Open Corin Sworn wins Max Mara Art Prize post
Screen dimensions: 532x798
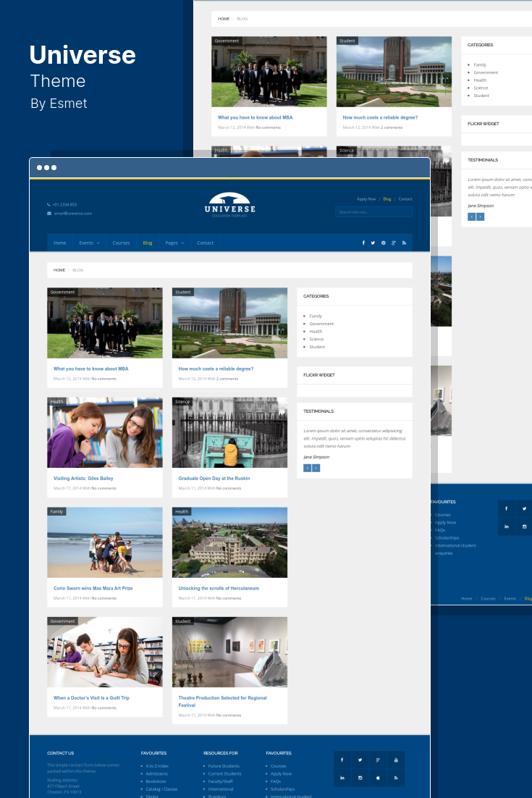(x=93, y=588)
